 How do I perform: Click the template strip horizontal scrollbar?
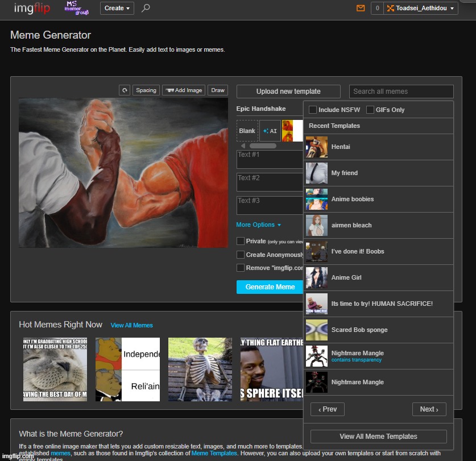pyautogui.click(x=263, y=146)
